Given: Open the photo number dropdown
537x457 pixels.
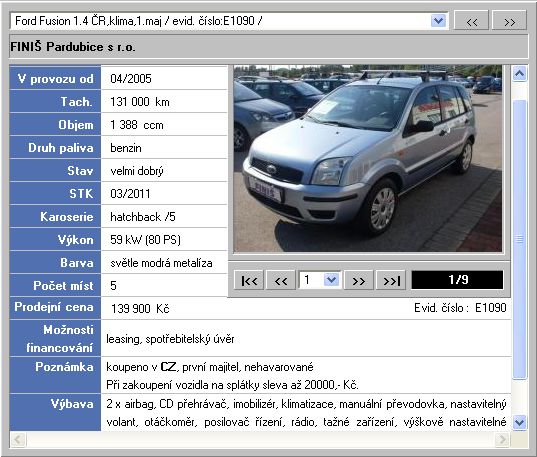Looking at the screenshot, I should click(331, 280).
